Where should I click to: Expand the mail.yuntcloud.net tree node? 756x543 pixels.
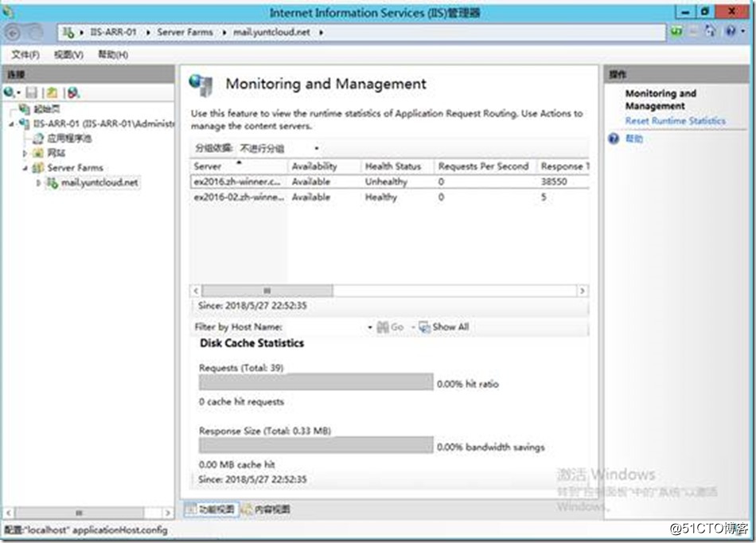click(x=38, y=183)
